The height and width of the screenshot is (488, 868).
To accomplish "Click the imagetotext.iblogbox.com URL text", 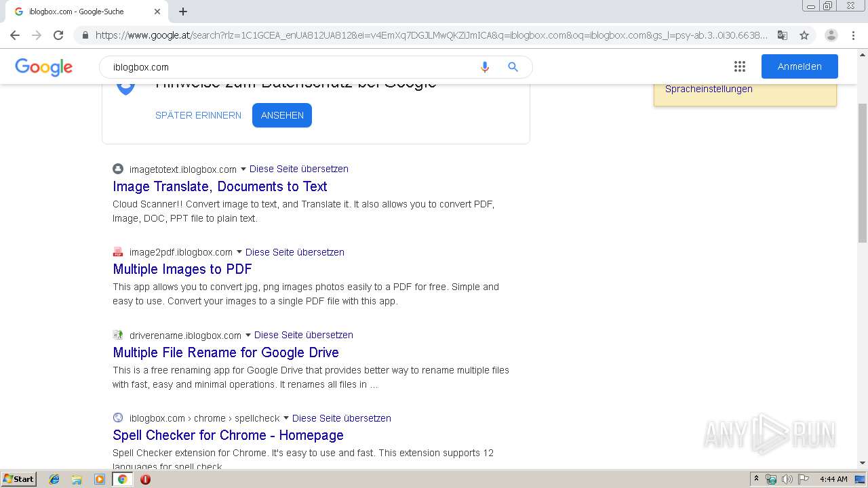I will pos(183,169).
